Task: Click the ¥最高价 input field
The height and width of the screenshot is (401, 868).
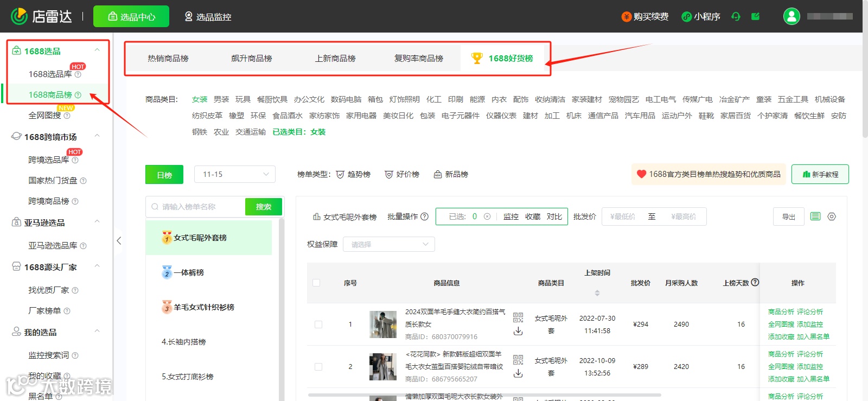Action: (x=684, y=217)
